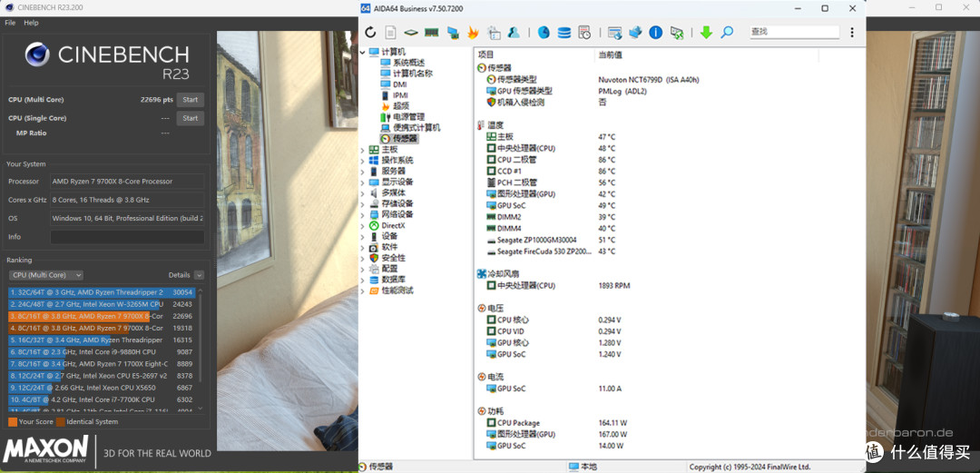980x473 pixels.
Task: Expand the 显示设备 tree node
Action: [362, 182]
